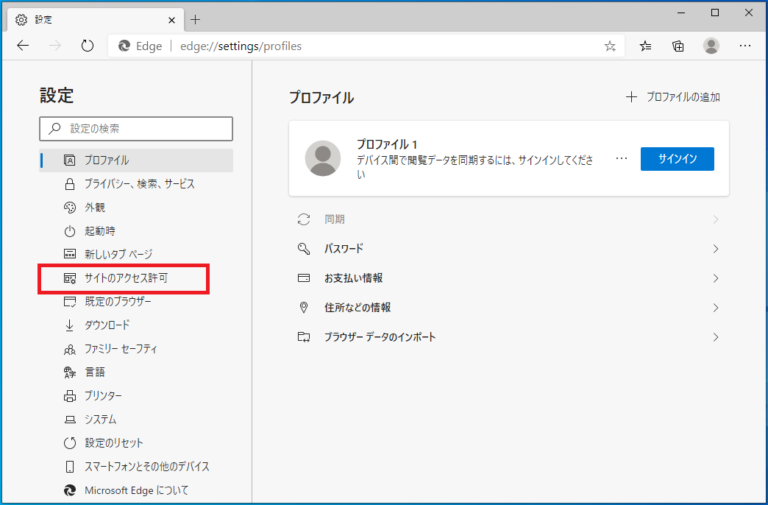Open a new tab with plus button
768x505 pixels.
click(195, 20)
